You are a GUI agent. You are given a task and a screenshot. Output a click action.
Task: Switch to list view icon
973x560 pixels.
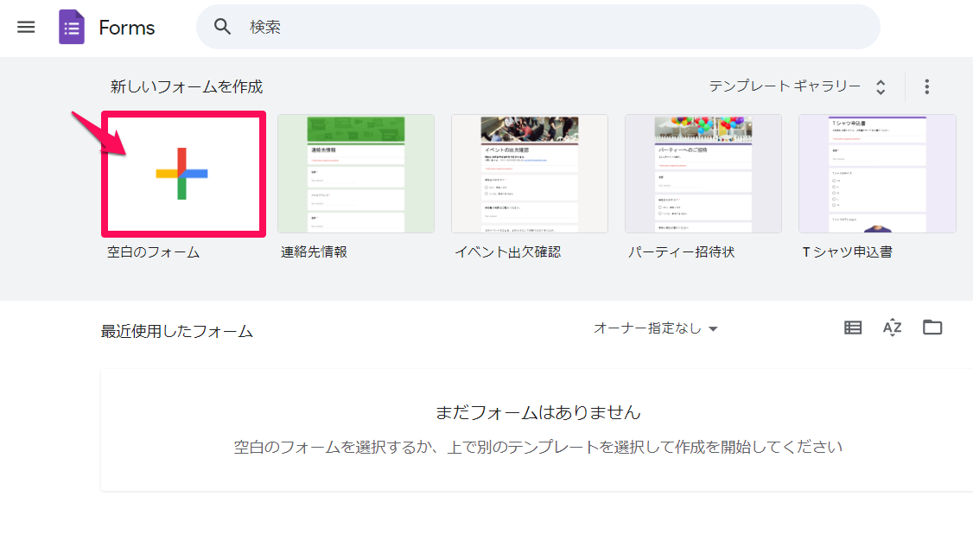pyautogui.click(x=853, y=328)
